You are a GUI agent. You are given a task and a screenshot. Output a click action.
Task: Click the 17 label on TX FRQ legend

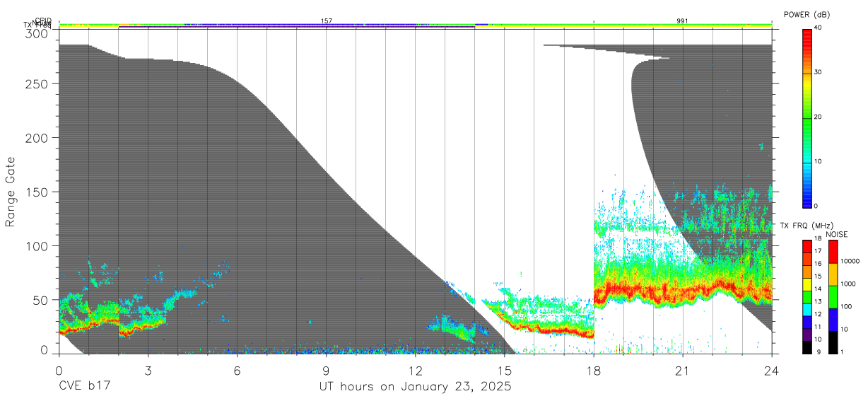point(816,251)
